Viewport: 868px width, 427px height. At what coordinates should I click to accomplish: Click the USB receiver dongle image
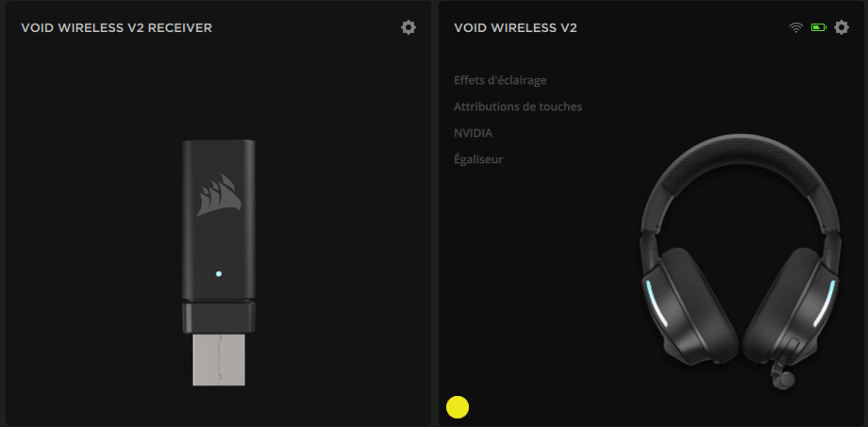[219, 262]
